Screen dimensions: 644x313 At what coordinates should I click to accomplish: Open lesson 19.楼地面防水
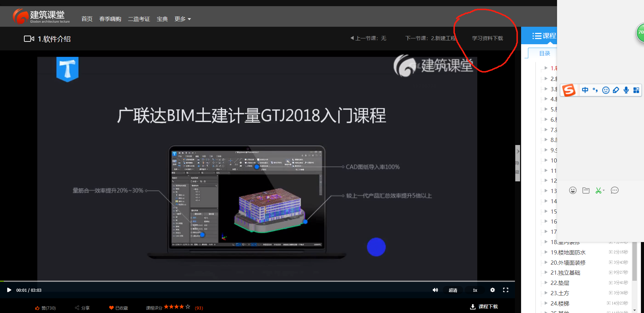(568, 252)
